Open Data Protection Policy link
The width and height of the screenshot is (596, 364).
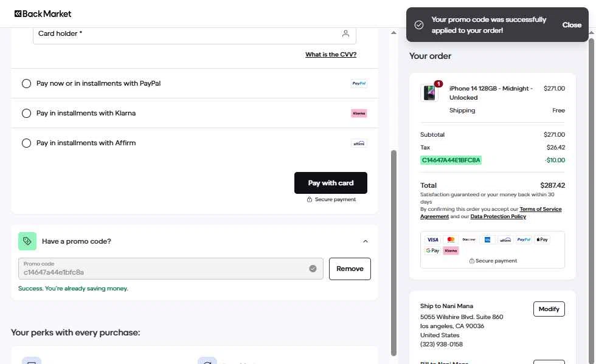498,216
